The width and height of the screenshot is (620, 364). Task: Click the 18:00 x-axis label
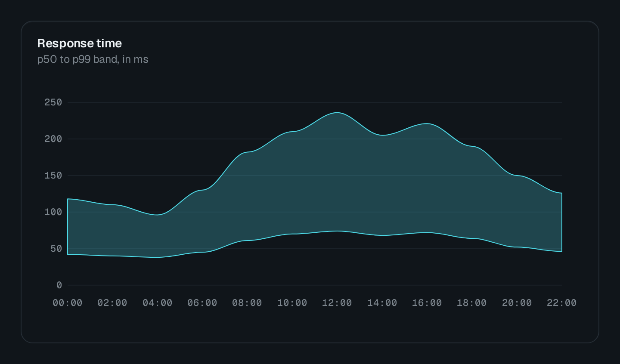472,303
